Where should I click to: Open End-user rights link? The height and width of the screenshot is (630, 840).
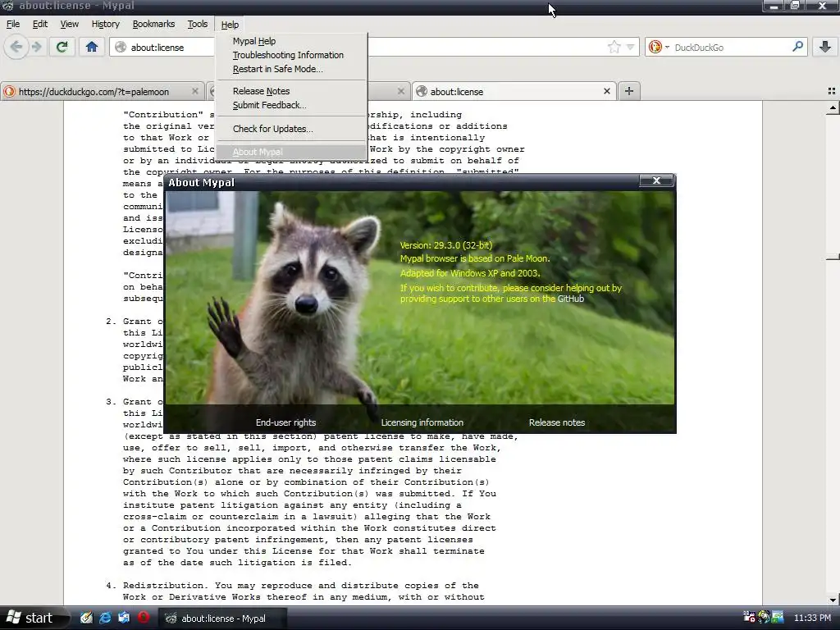coord(285,422)
